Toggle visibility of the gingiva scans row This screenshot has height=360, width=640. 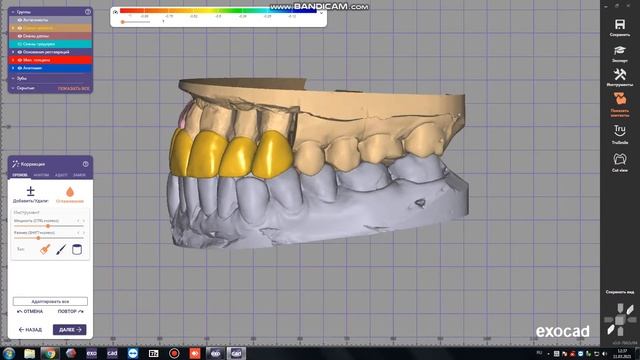(x=20, y=36)
